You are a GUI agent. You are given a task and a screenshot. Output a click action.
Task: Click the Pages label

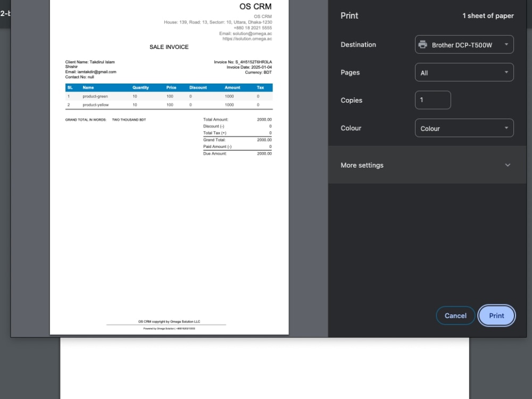(x=350, y=72)
